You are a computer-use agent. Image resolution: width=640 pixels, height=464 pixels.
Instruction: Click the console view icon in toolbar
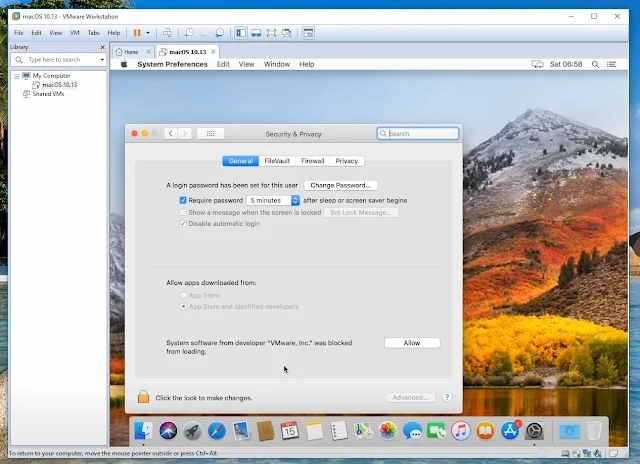coord(308,33)
